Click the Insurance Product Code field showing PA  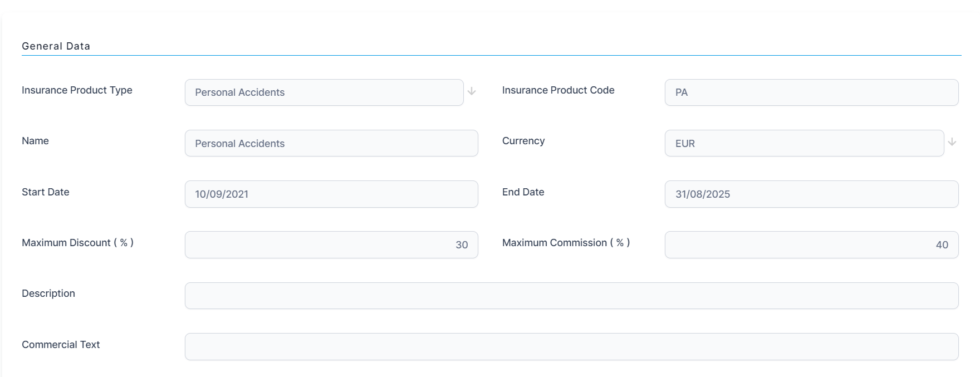(x=811, y=92)
